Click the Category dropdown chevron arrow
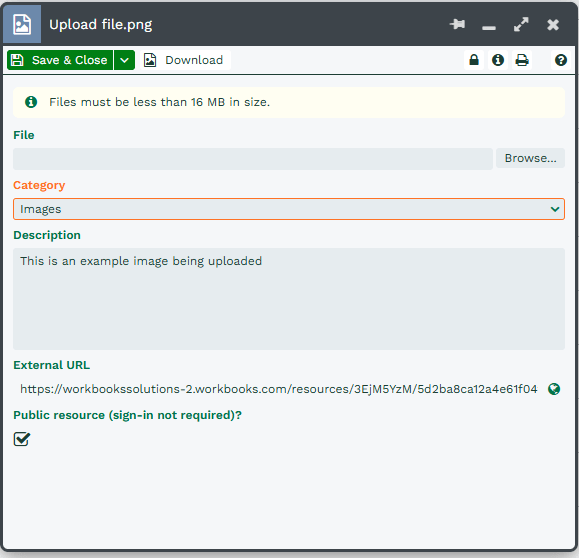Viewport: 579px width, 558px height. (x=555, y=209)
